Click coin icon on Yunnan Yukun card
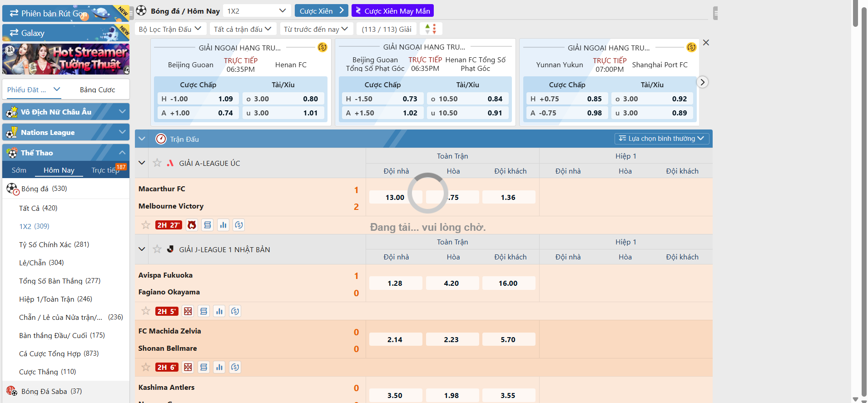The width and height of the screenshot is (868, 403). tap(691, 47)
